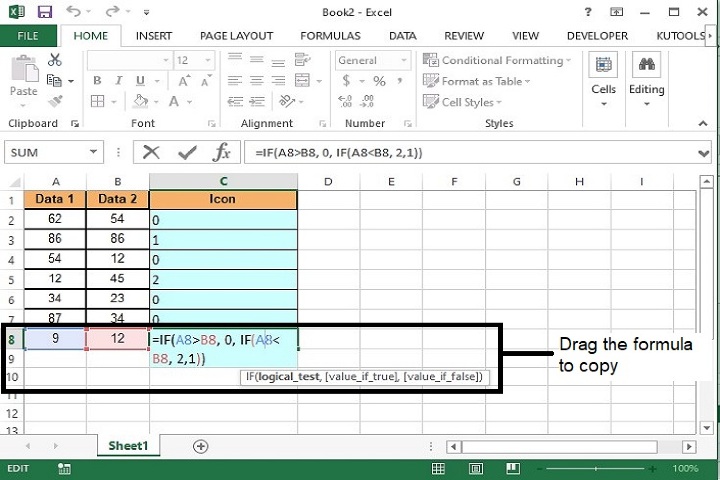Switch to the DATA tab
Screen dimensions: 720x480
(403, 36)
